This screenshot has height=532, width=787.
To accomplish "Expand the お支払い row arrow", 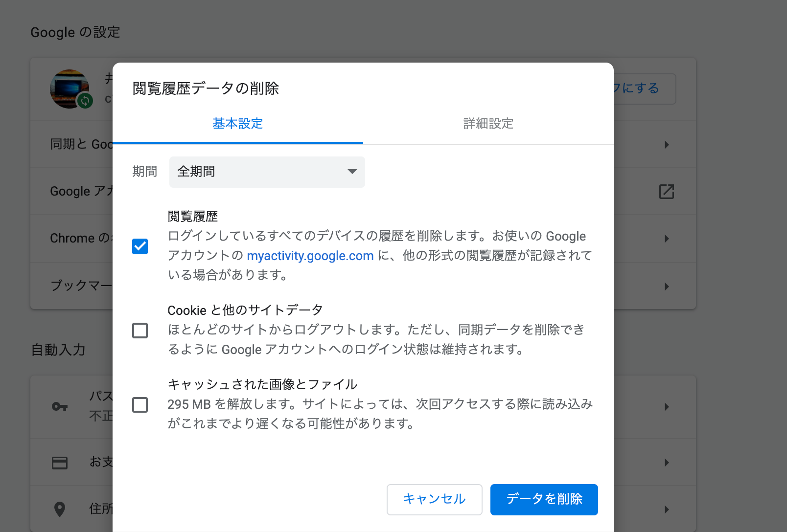I will 667,463.
